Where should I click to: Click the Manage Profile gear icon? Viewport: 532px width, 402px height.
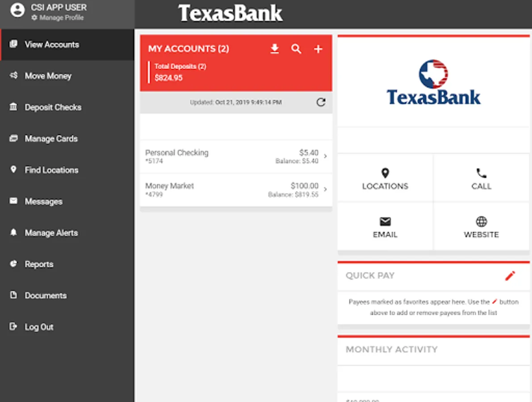tap(34, 17)
